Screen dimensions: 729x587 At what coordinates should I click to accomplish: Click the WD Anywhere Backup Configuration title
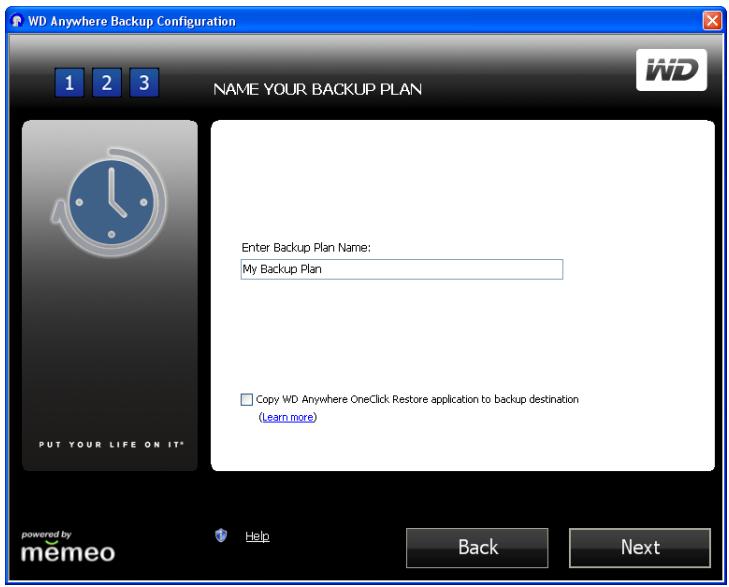(x=132, y=21)
